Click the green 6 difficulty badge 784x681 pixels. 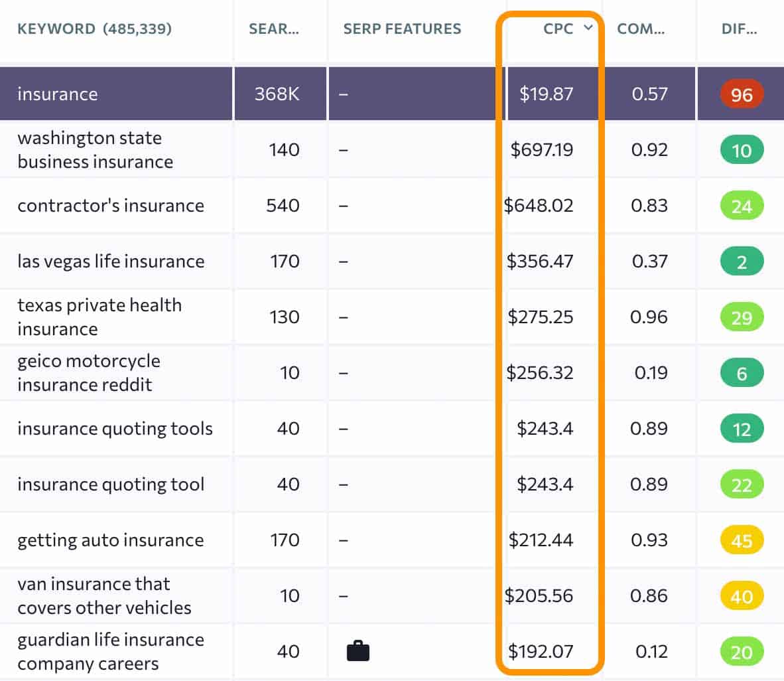(x=742, y=373)
